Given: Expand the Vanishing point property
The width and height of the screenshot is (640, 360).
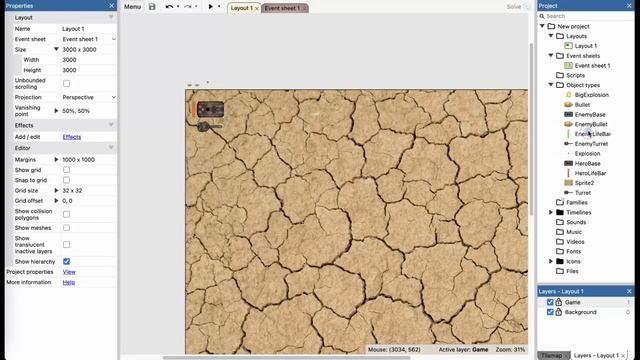Looking at the screenshot, I should coord(56,111).
